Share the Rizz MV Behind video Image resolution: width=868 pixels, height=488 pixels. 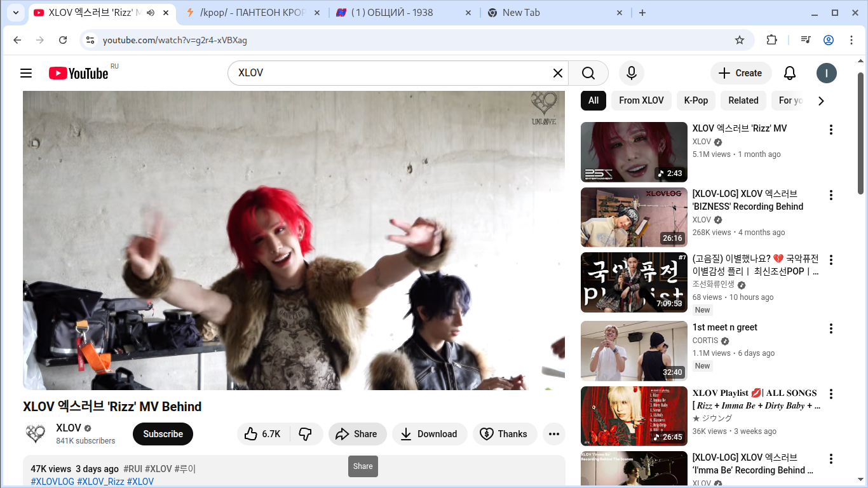tap(357, 434)
